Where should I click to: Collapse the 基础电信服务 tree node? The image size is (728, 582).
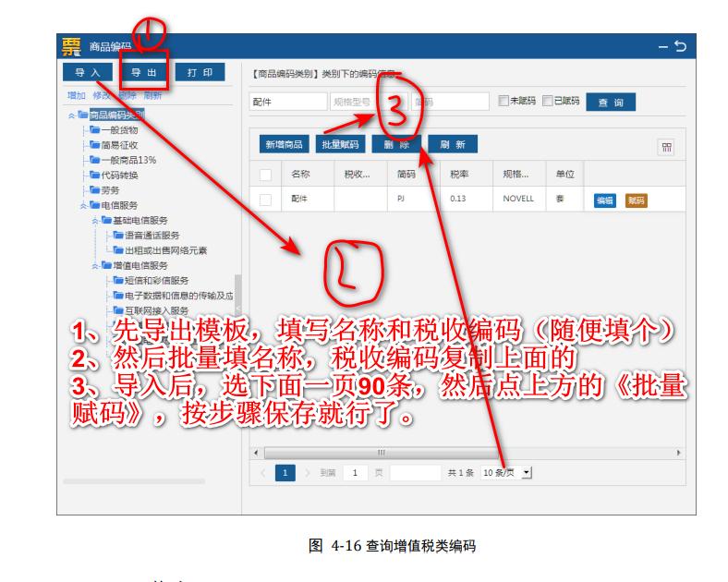(95, 221)
